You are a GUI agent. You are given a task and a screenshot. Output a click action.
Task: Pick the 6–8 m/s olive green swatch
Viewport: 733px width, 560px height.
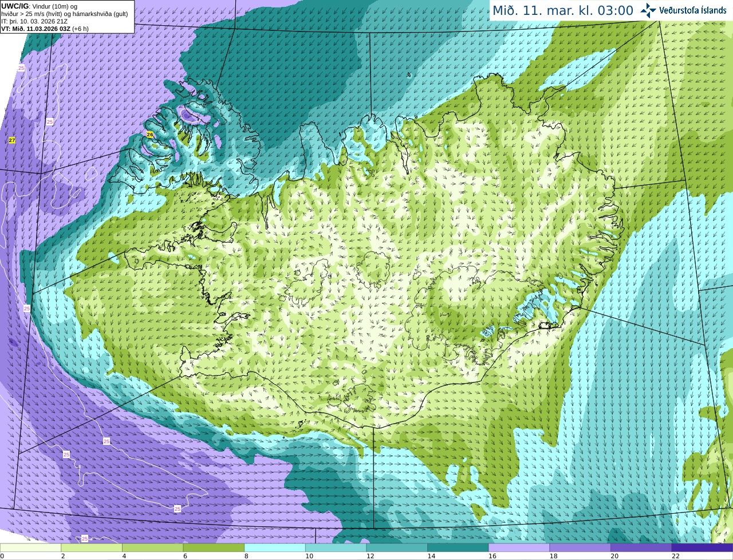pyautogui.click(x=214, y=547)
